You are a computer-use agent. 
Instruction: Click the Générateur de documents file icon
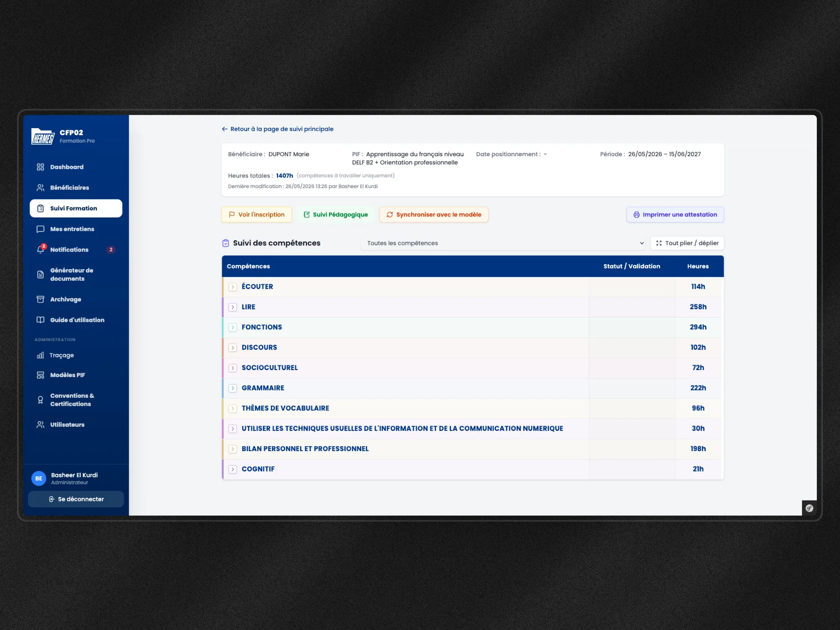[40, 275]
